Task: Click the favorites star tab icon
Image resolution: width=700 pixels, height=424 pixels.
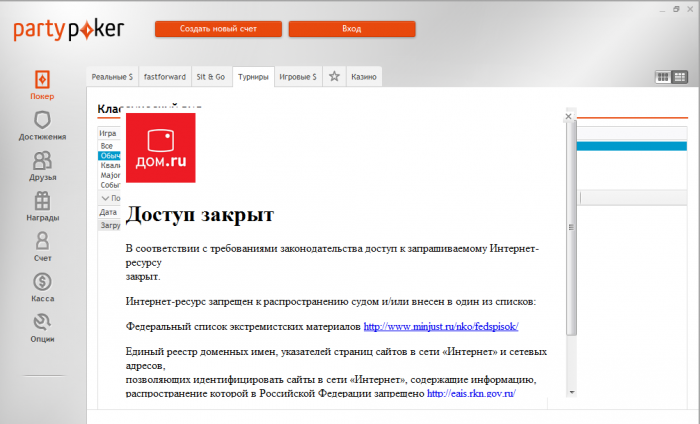Action: pyautogui.click(x=334, y=76)
